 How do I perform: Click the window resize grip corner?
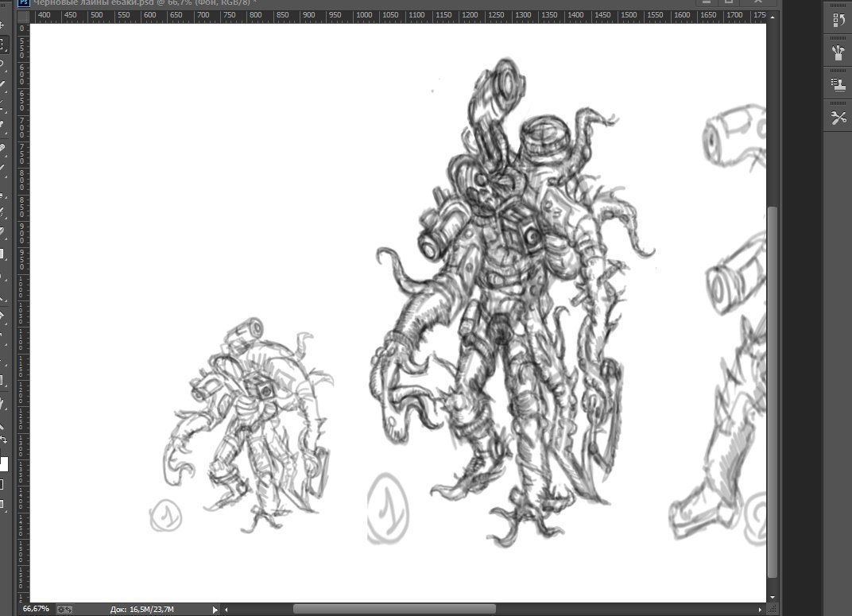tap(773, 610)
